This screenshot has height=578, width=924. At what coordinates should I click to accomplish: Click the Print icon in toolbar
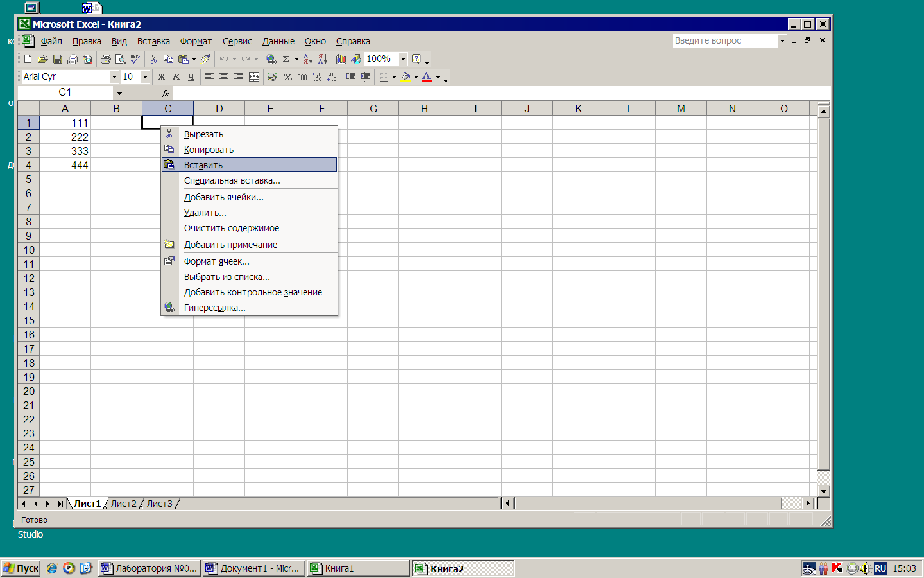(106, 59)
